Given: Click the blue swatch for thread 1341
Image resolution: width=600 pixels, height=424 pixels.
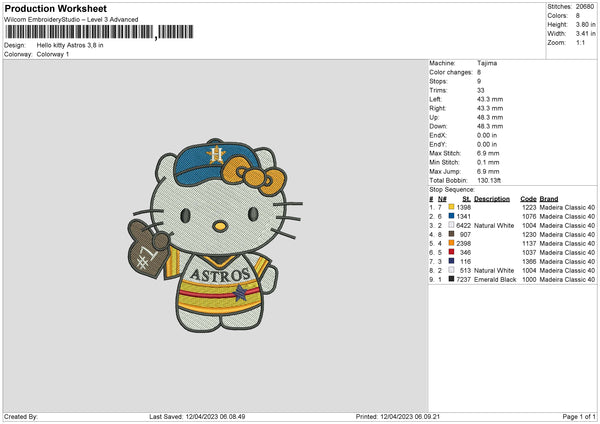Looking at the screenshot, I should (451, 216).
